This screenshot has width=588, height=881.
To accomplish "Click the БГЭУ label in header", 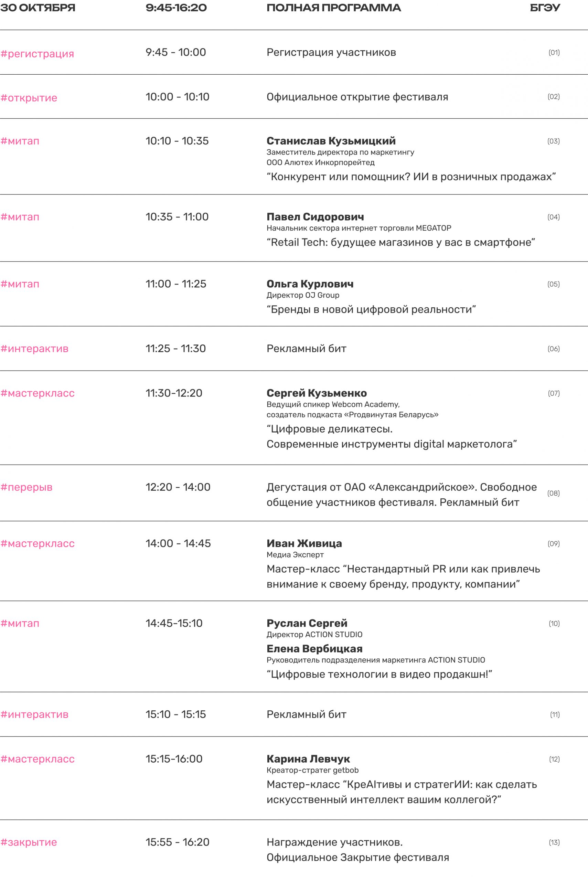I will tap(545, 8).
